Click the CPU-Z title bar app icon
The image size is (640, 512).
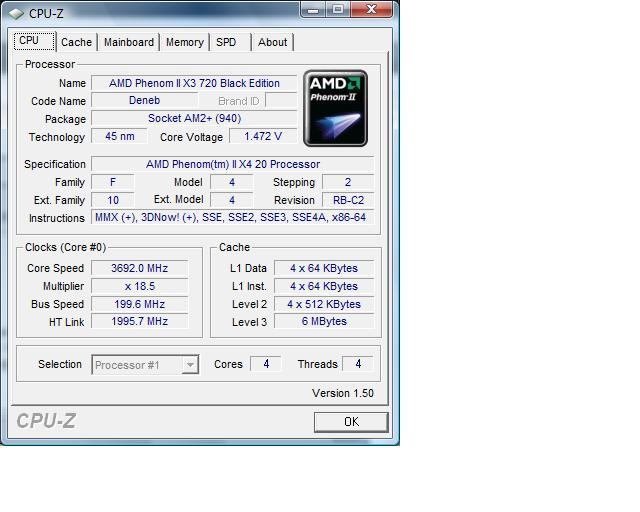coord(16,14)
